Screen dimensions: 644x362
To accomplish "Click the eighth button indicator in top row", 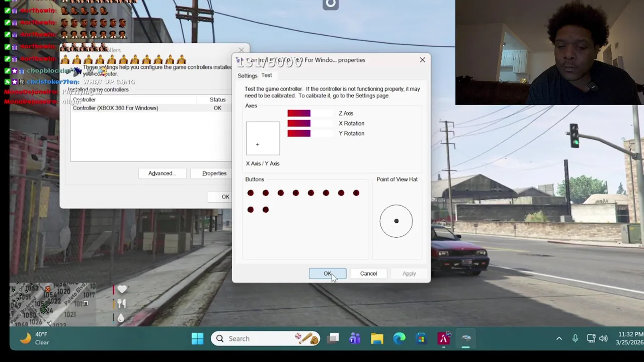I will (356, 193).
